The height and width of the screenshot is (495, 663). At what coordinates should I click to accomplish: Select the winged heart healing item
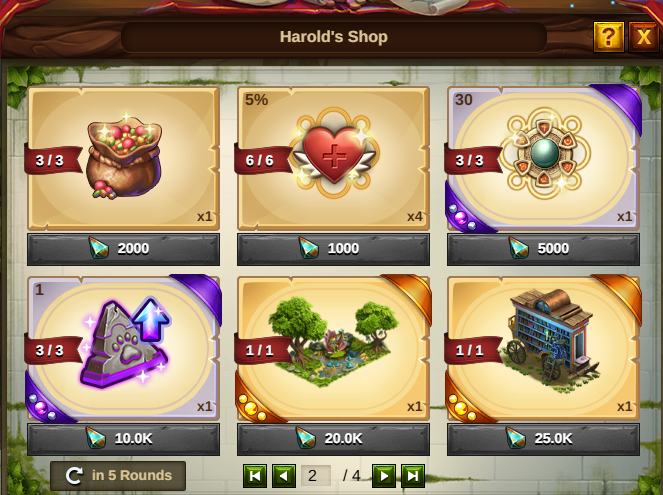(333, 159)
